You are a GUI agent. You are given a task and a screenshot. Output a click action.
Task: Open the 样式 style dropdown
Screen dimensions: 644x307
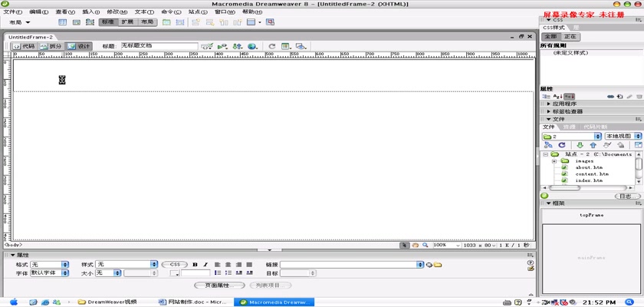click(127, 265)
